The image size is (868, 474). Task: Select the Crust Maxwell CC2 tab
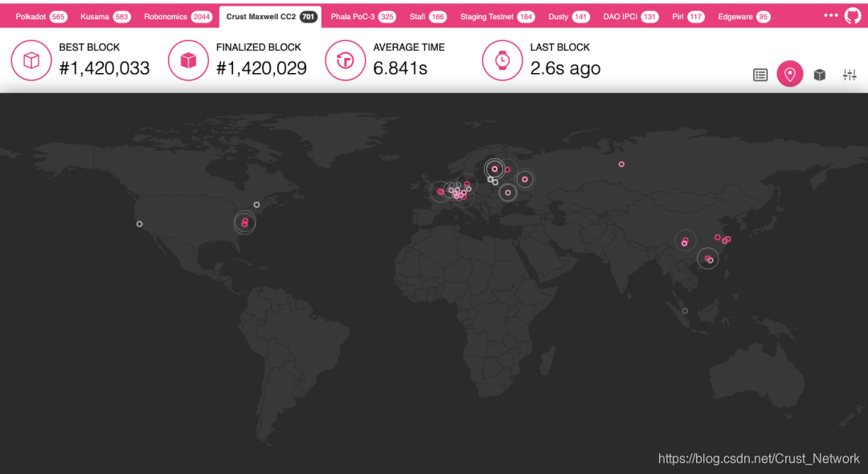click(270, 17)
